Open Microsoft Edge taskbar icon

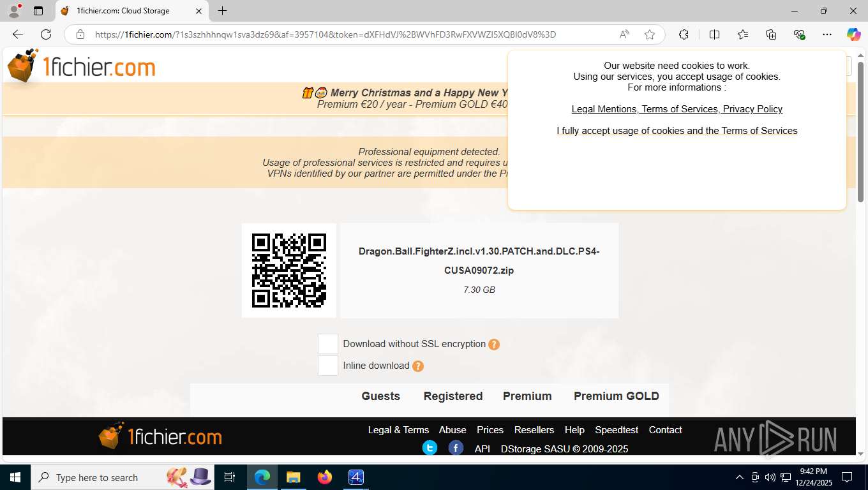click(x=262, y=477)
